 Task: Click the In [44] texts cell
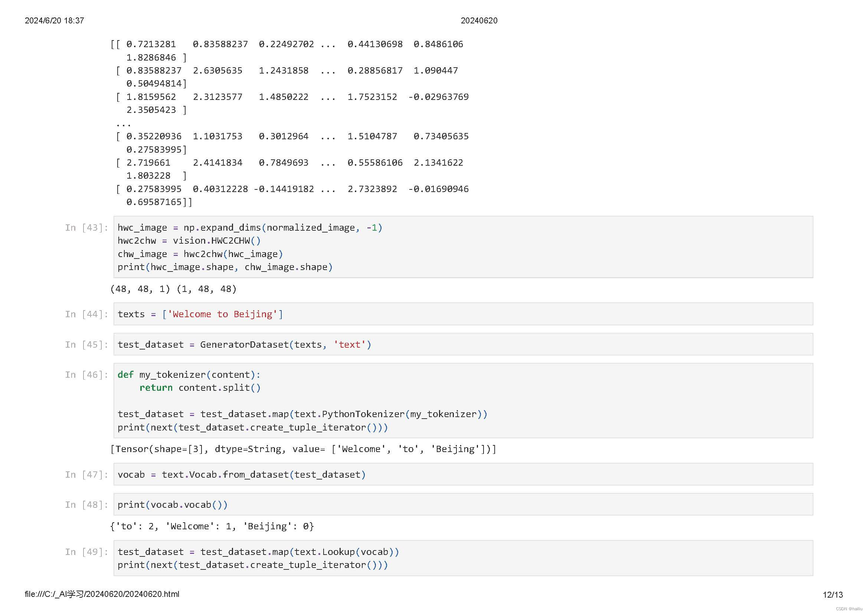[463, 314]
